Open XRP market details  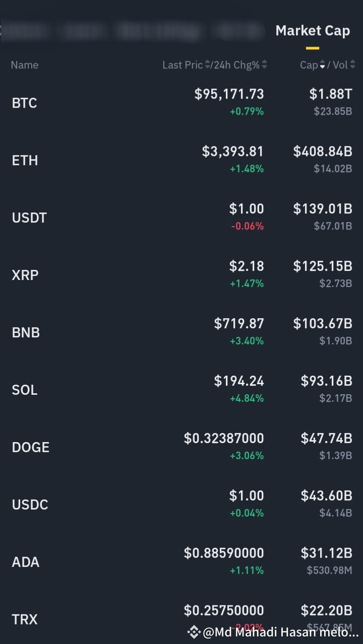(181, 275)
